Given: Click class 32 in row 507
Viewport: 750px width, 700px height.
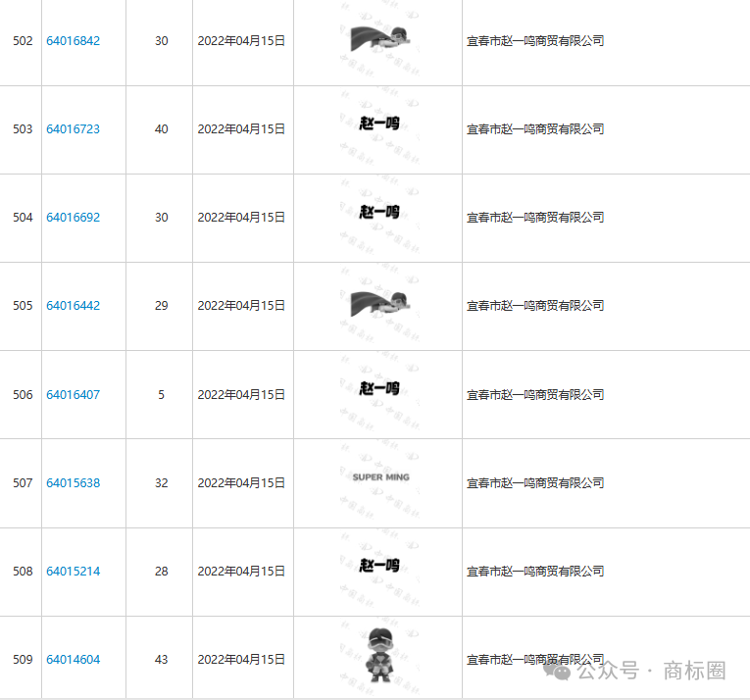Looking at the screenshot, I should pos(161,482).
